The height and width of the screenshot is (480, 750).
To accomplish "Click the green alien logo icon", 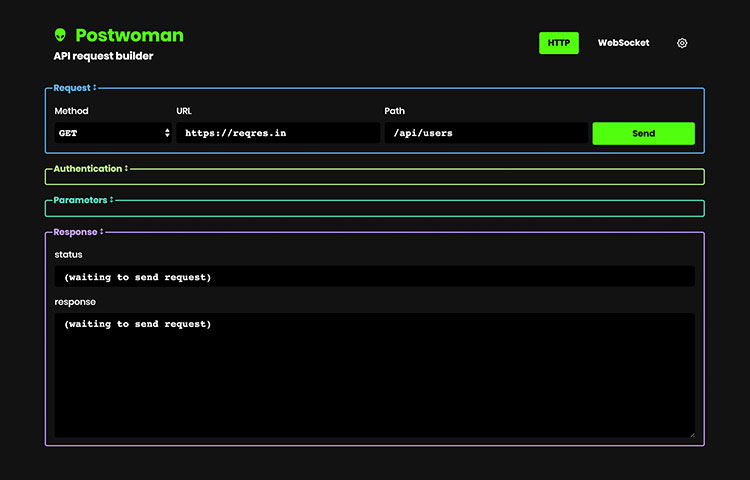I will (61, 35).
